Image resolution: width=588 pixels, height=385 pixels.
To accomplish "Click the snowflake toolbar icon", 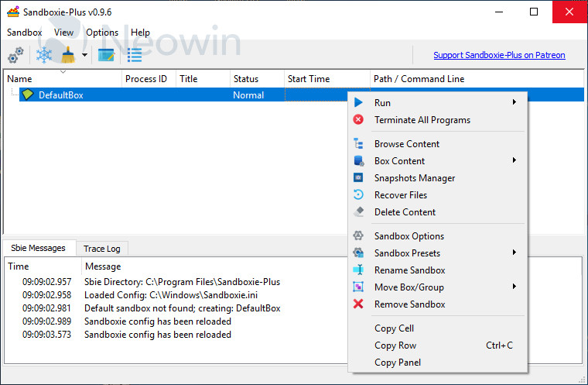I will pos(44,56).
